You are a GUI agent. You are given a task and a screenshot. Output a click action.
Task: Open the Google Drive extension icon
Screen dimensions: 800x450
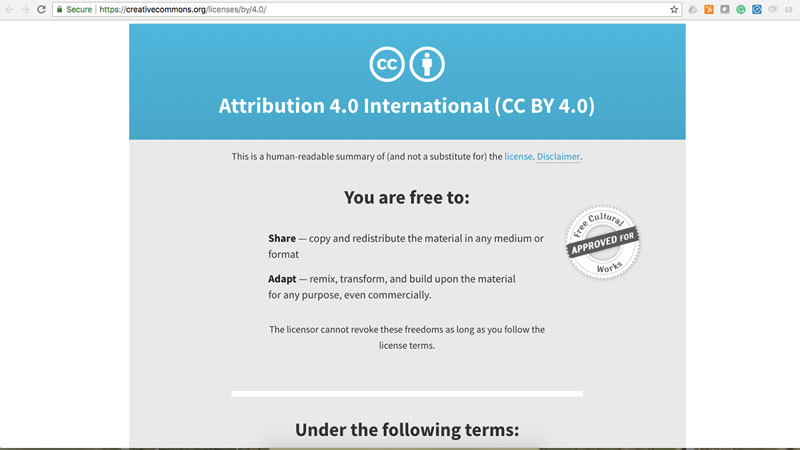[692, 10]
